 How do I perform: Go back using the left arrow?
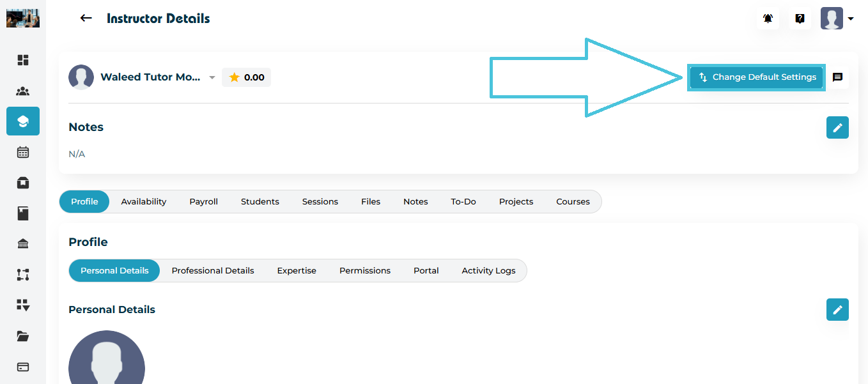[x=86, y=19]
